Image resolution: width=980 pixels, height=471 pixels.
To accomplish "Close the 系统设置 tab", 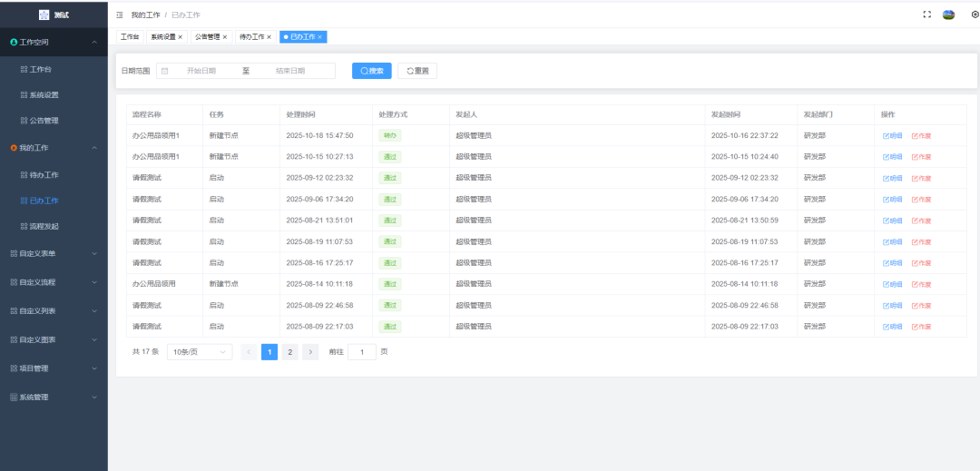I will (x=180, y=37).
